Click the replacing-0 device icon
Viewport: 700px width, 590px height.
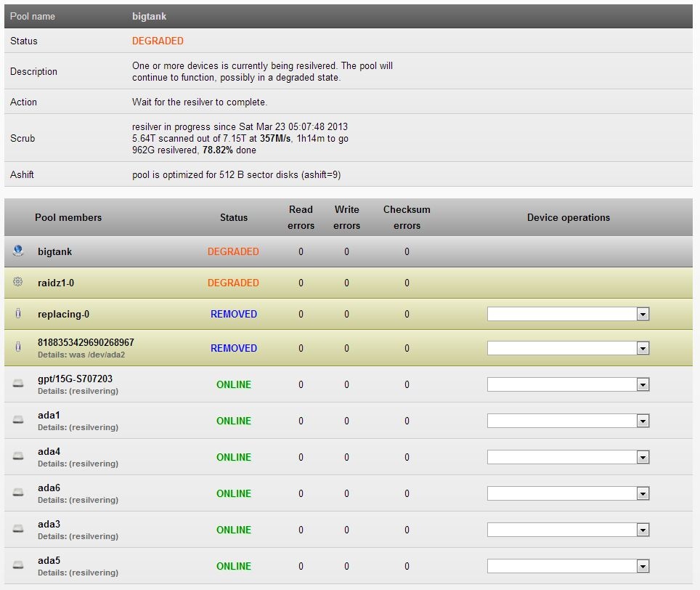(18, 314)
